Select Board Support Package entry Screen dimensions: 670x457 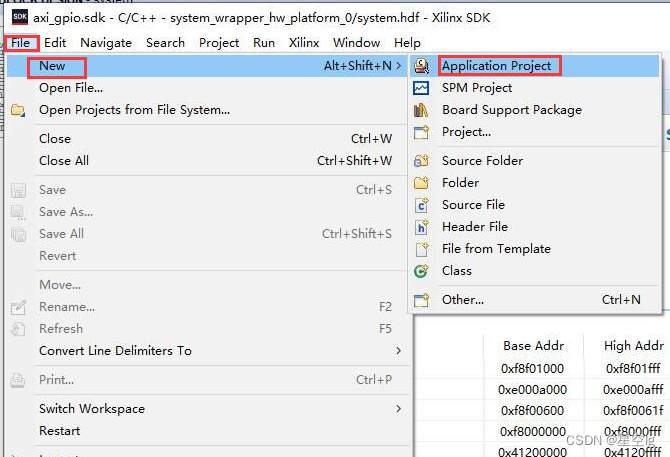tap(534, 110)
